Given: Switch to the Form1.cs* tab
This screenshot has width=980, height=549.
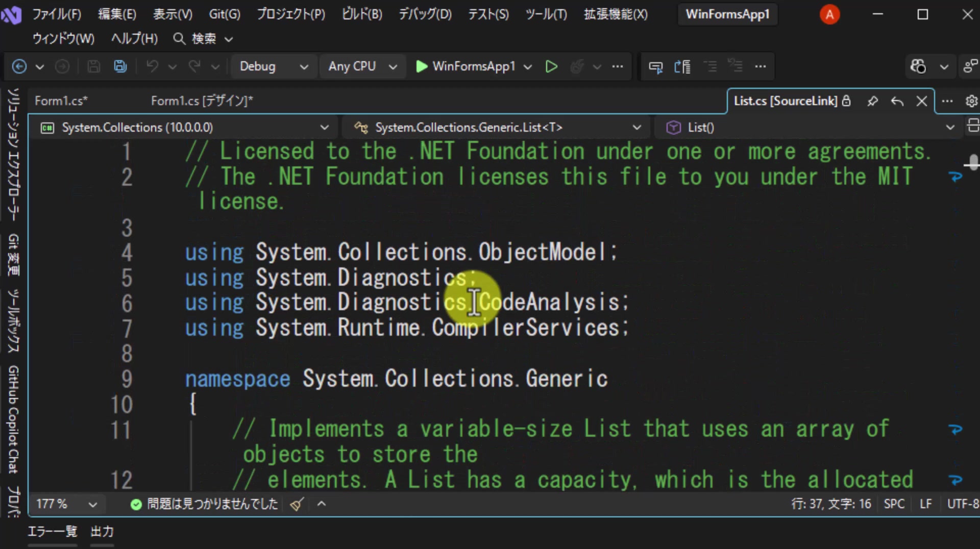Looking at the screenshot, I should 61,101.
